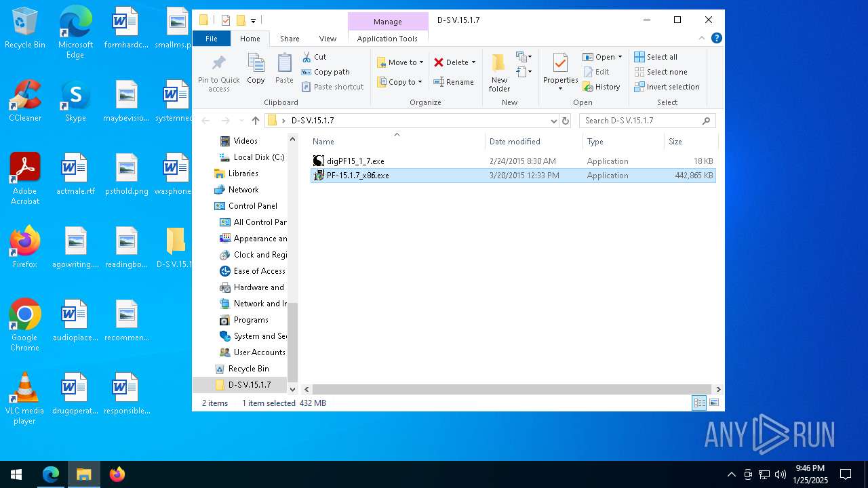Viewport: 868px width, 488px height.
Task: Select User Accounts in navigation pane
Action: (x=252, y=352)
